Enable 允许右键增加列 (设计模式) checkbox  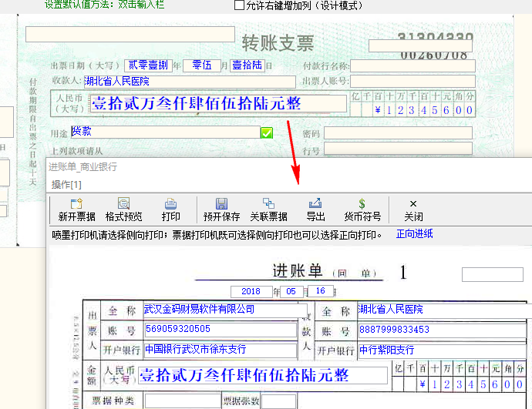point(239,5)
